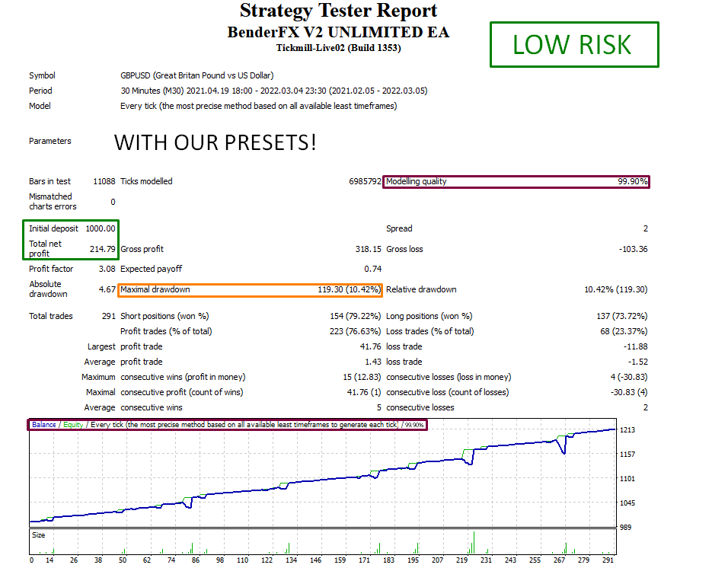Select the GBPUSD symbol description text

197,75
